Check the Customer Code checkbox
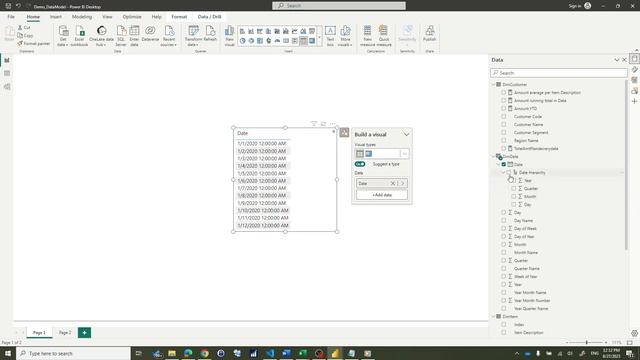 504,116
